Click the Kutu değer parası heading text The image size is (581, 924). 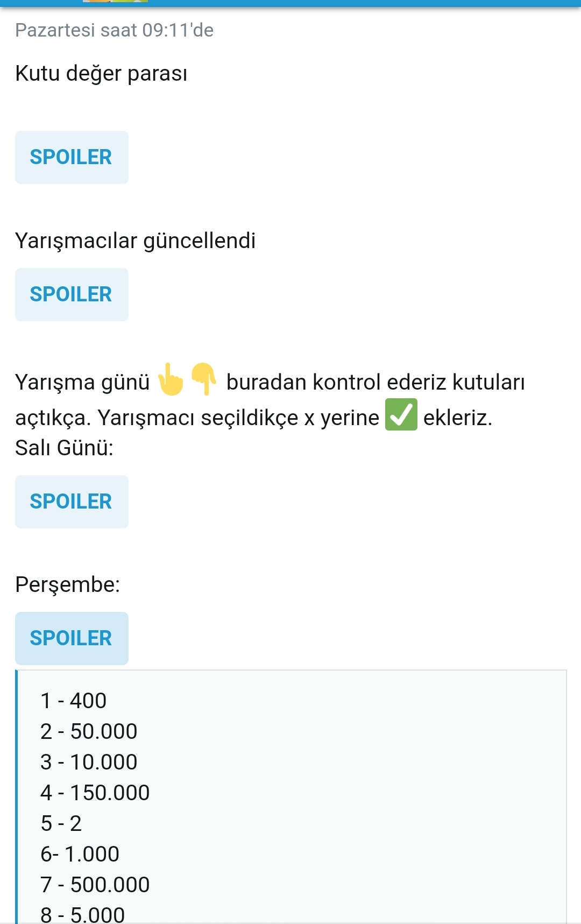(x=101, y=73)
